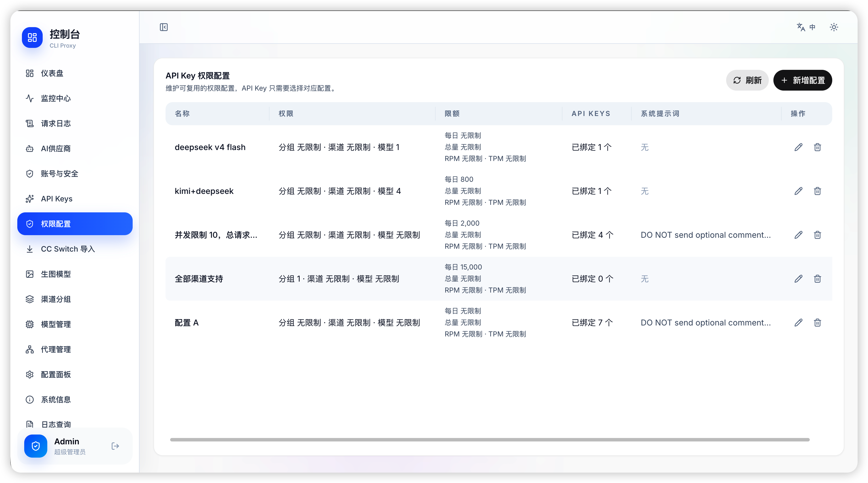Click 已绑定 0 个 cell
Screen dimensions: 868x483
pyautogui.click(x=592, y=279)
